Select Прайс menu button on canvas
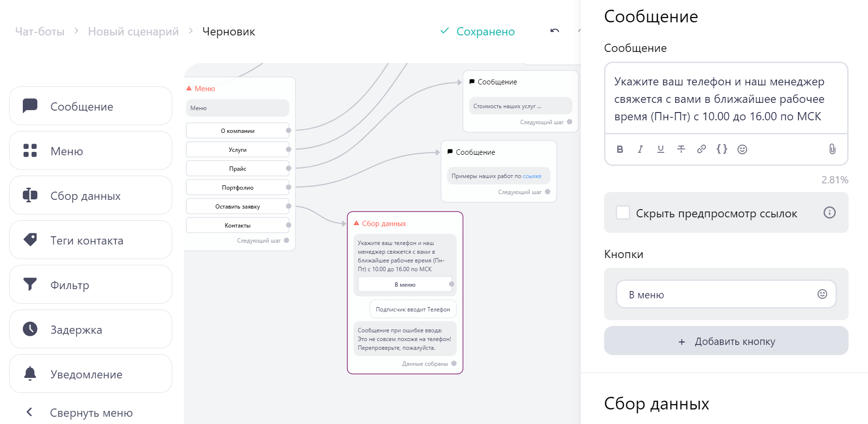 click(237, 168)
